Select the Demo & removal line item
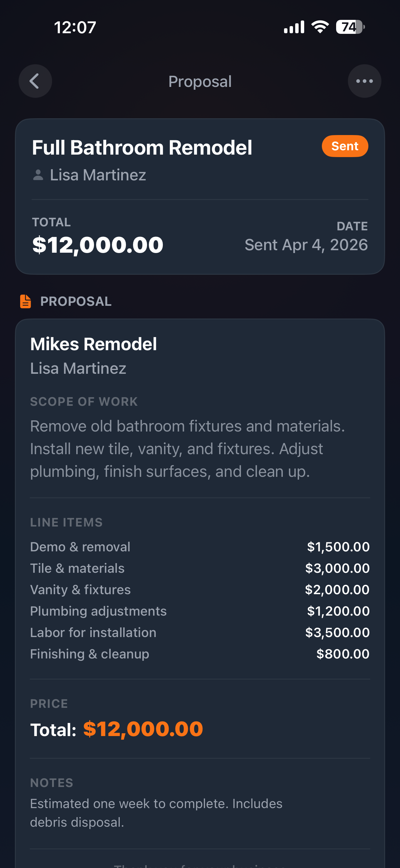The height and width of the screenshot is (868, 400). point(80,547)
